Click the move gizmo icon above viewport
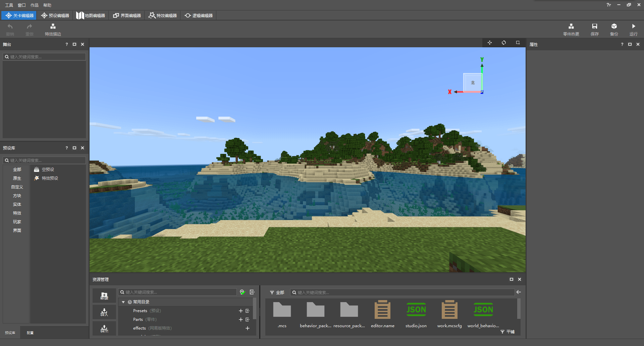The image size is (644, 346). (x=490, y=43)
